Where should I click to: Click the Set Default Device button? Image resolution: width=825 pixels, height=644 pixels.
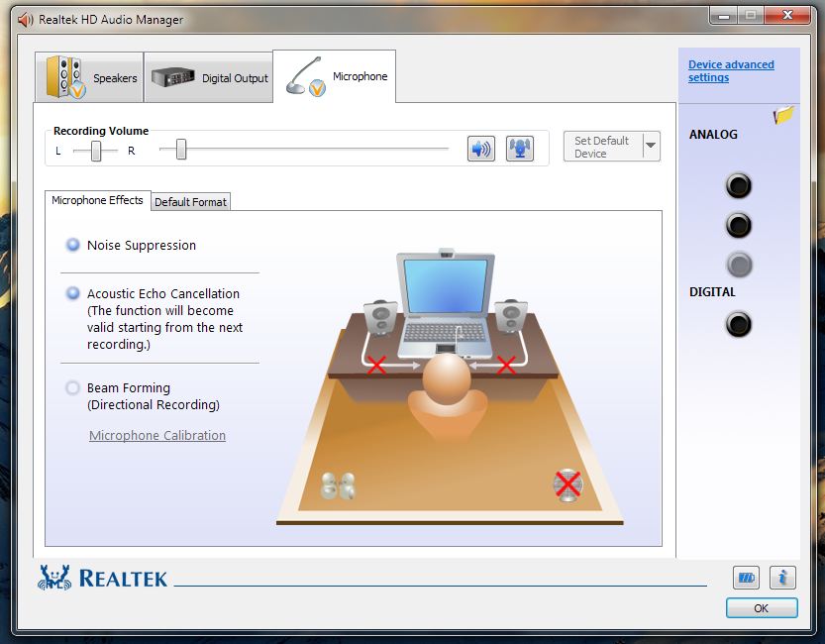603,147
